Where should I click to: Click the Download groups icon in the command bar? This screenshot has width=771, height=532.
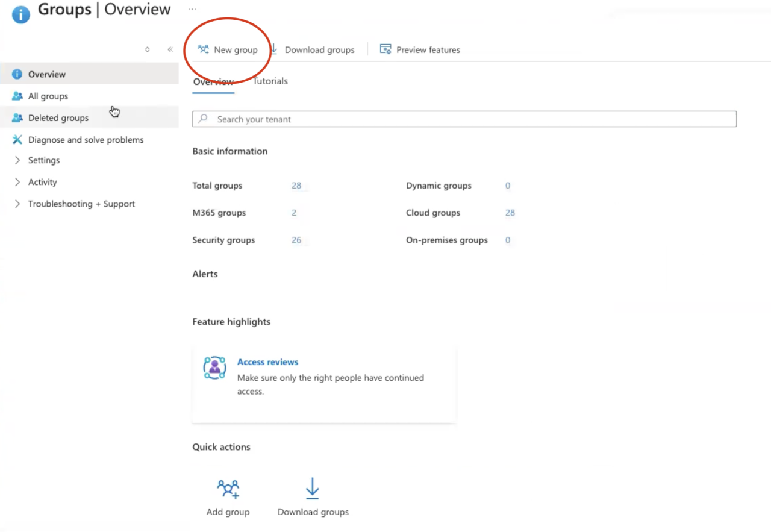pyautogui.click(x=274, y=50)
